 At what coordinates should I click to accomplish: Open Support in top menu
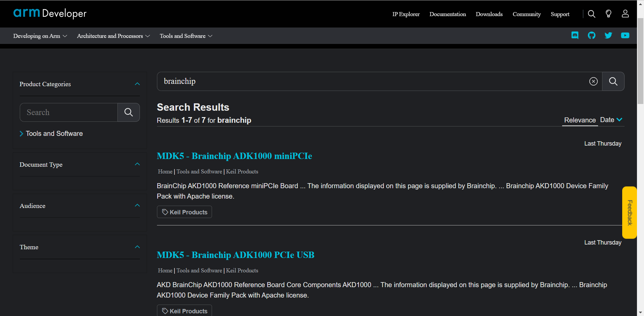(560, 14)
